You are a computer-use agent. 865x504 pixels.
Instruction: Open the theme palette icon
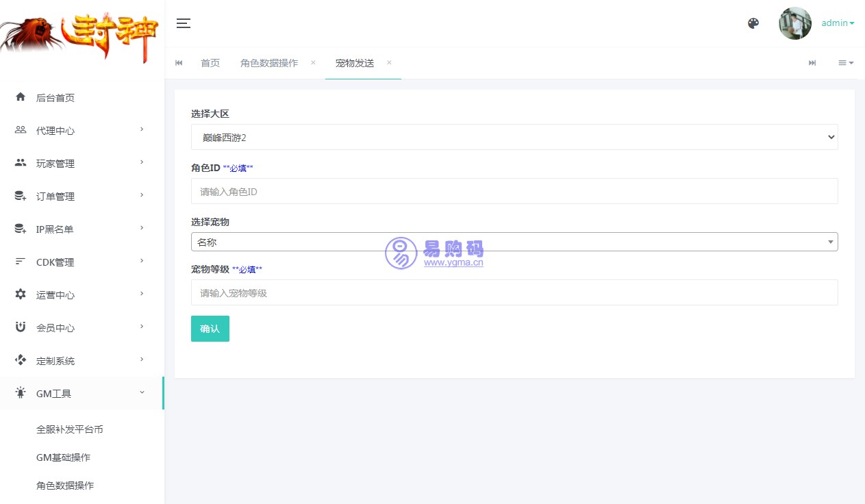point(753,23)
